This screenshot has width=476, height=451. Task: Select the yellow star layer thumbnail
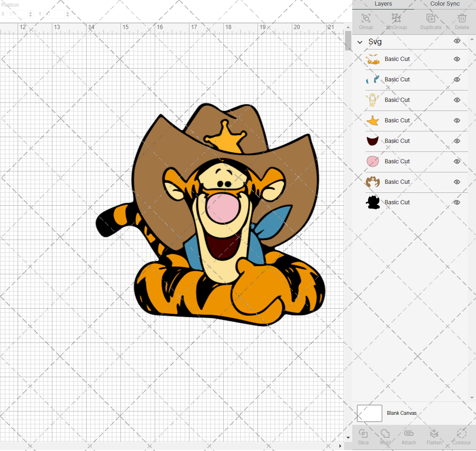click(373, 120)
